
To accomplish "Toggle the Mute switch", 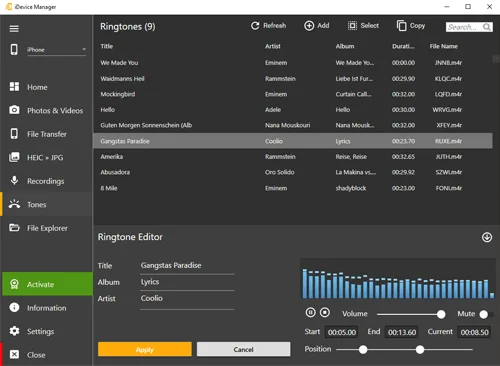I will 486,314.
